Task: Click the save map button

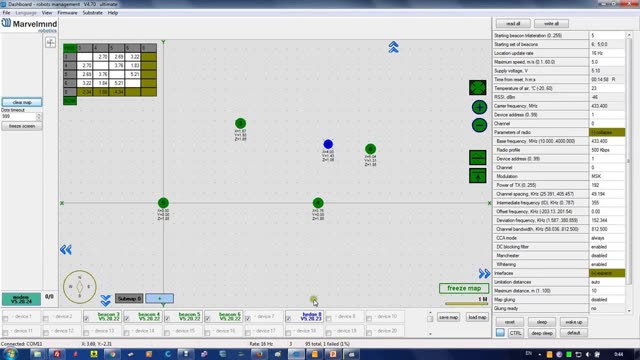Action: (x=448, y=317)
